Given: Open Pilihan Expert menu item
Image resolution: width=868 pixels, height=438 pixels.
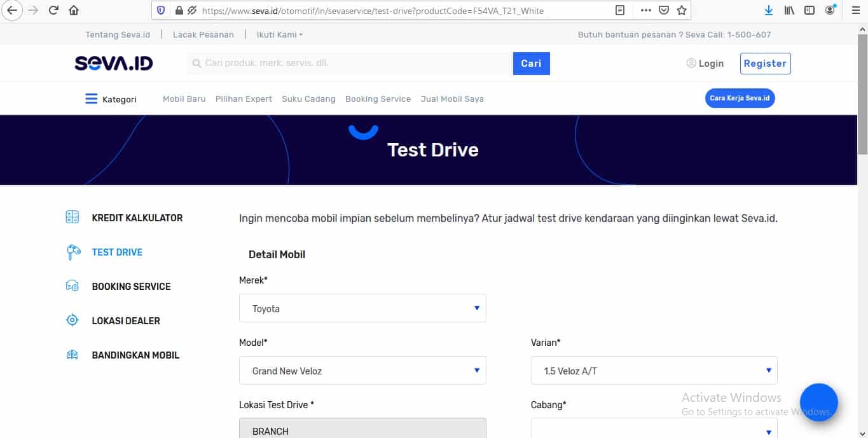Looking at the screenshot, I should [244, 99].
